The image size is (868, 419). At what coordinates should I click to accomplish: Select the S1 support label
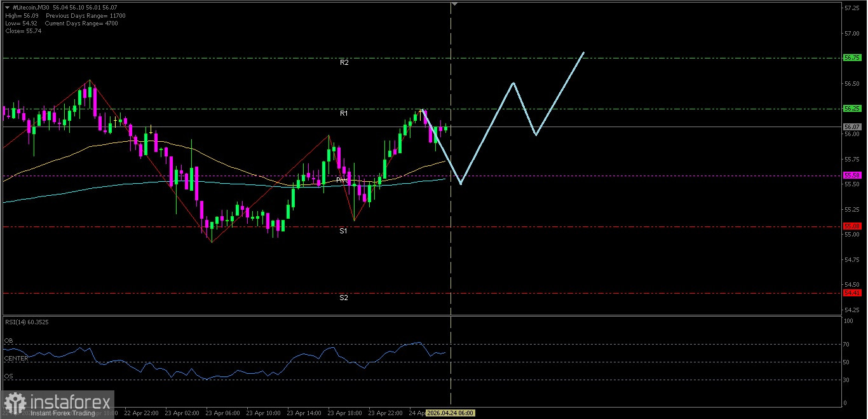(x=343, y=231)
